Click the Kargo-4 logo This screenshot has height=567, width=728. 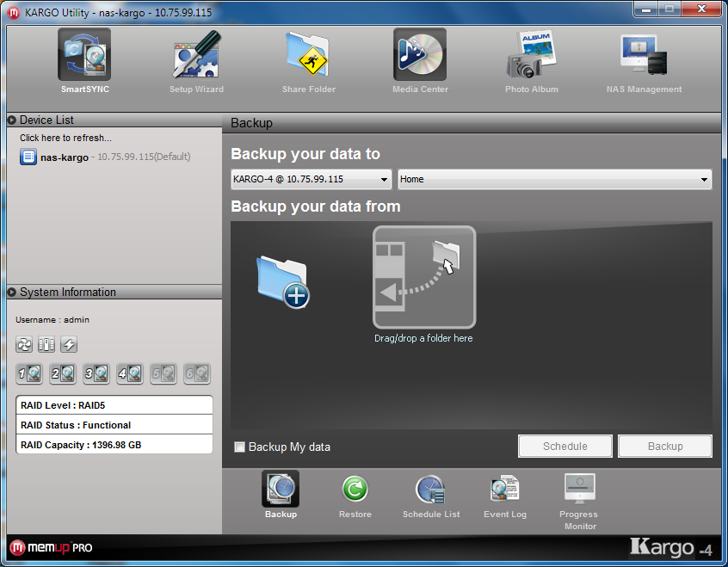click(x=671, y=547)
